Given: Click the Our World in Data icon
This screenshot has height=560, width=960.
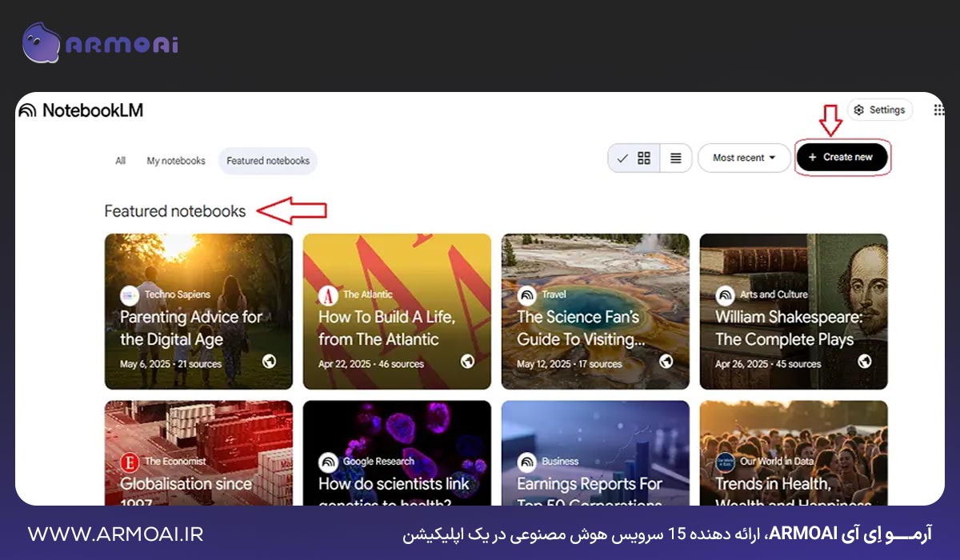Looking at the screenshot, I should (726, 461).
